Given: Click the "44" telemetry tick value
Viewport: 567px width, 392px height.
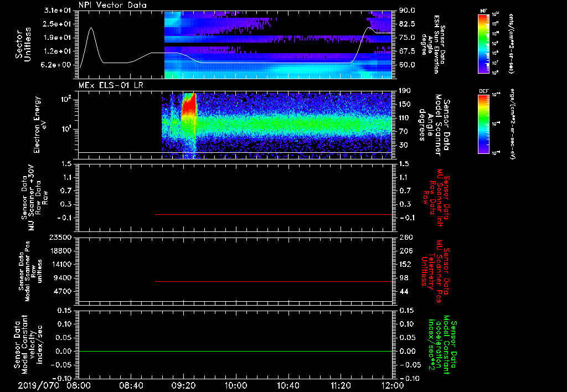Looking at the screenshot, I should 404,291.
